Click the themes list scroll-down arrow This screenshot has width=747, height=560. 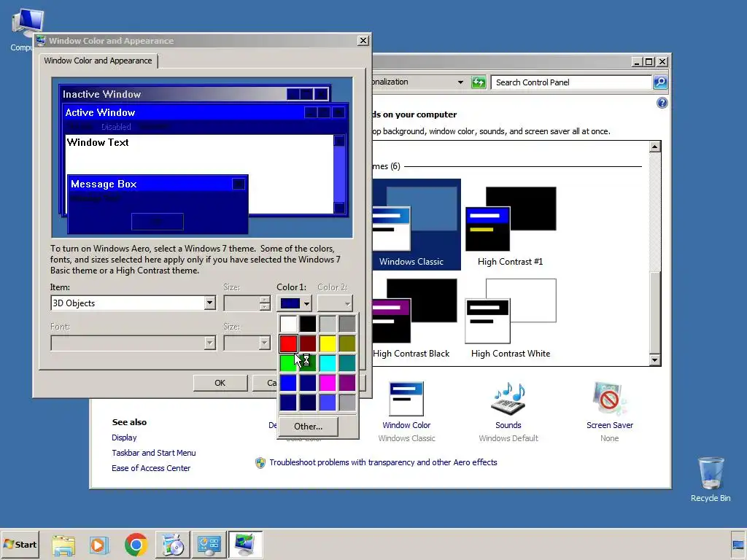[655, 360]
